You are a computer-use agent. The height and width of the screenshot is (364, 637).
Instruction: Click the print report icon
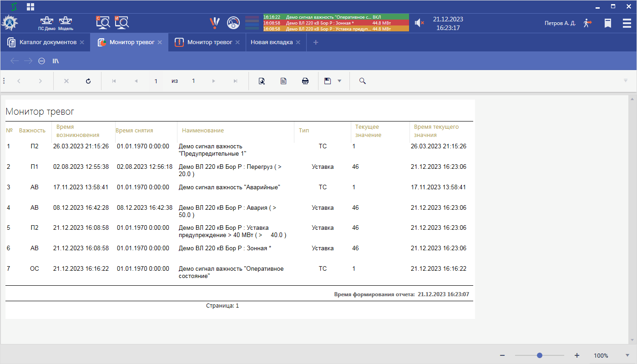[x=305, y=81]
